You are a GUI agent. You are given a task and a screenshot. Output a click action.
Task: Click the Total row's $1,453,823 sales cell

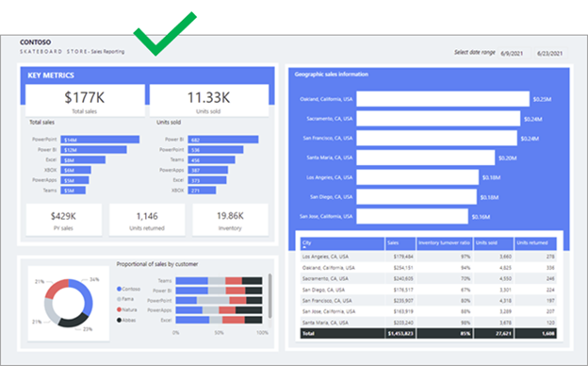(400, 333)
